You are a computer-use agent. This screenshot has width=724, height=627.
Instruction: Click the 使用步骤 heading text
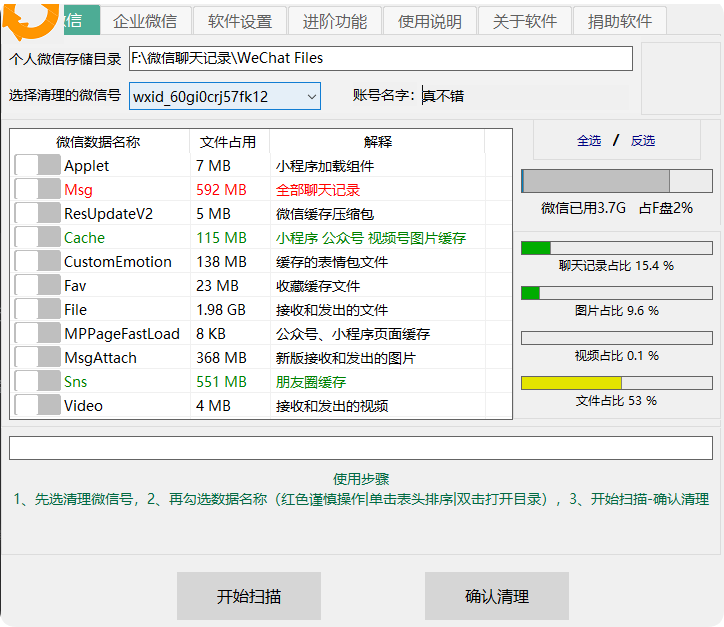tap(361, 479)
